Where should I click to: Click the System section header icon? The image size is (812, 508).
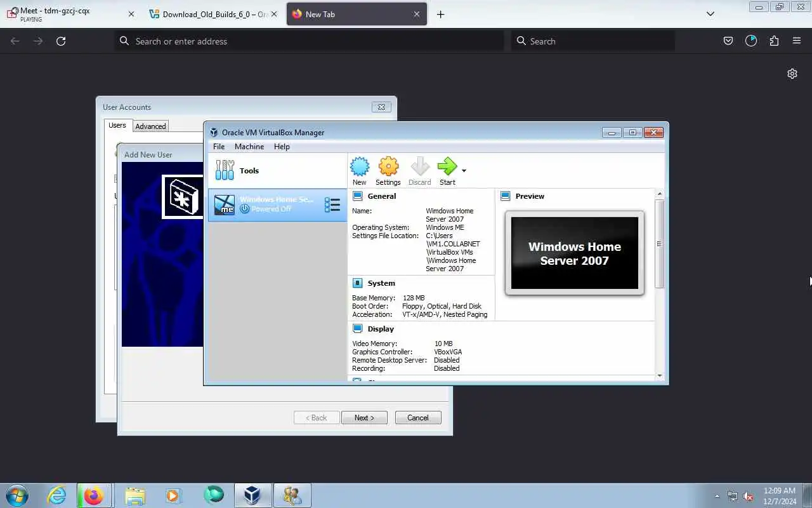358,283
